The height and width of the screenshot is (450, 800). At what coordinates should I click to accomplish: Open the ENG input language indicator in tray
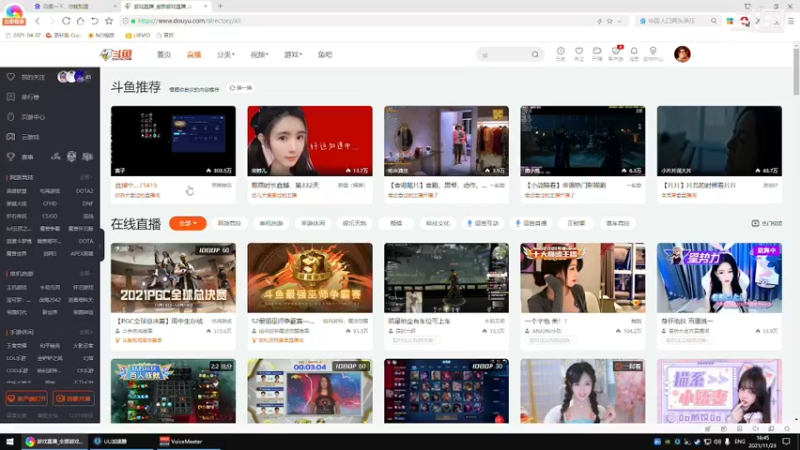740,441
